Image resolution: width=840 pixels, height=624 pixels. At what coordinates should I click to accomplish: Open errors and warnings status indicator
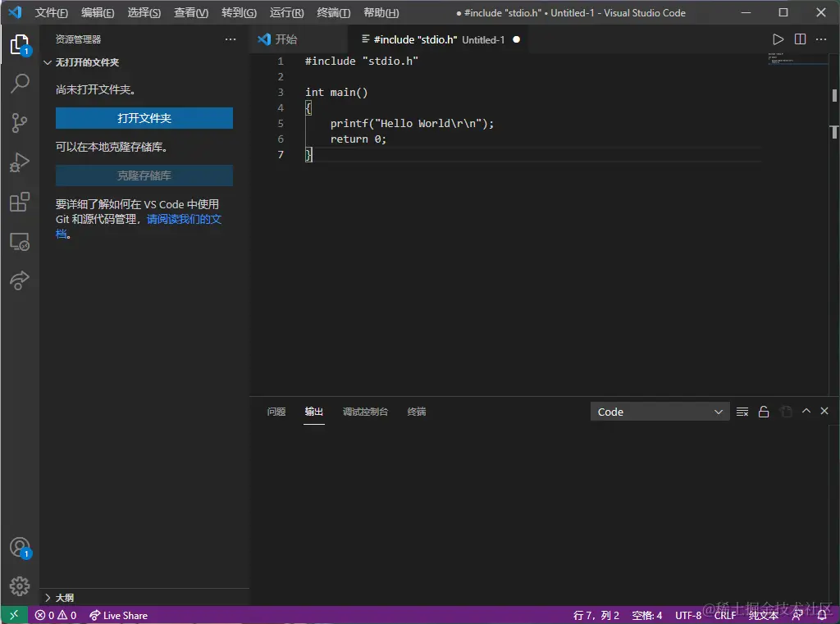56,616
